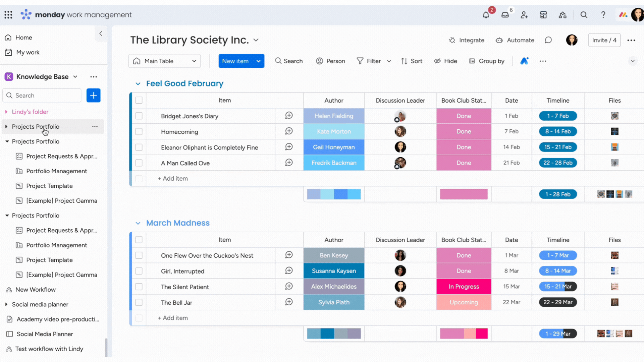Click the Integrate button
This screenshot has width=644, height=362.
[x=467, y=40]
